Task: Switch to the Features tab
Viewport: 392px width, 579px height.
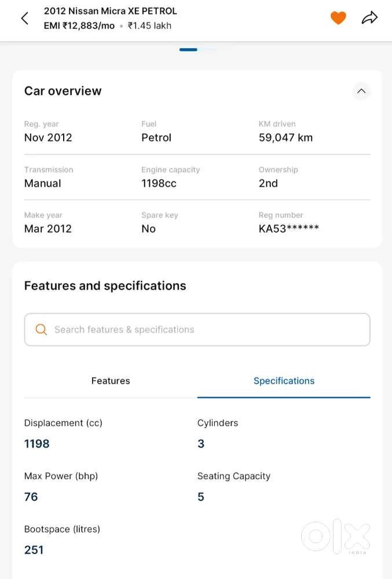Action: [111, 381]
